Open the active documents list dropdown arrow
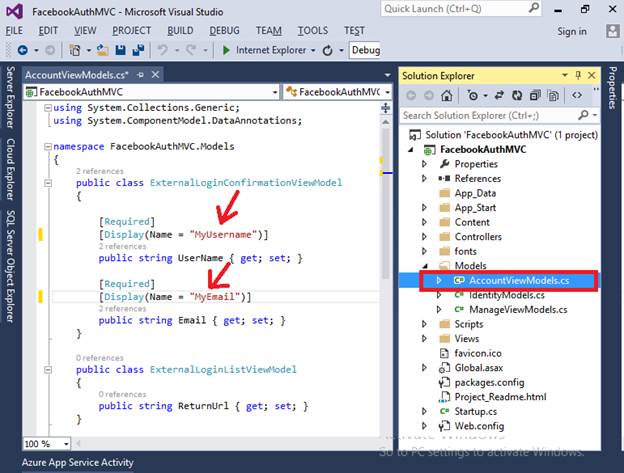624x473 pixels. pos(387,75)
